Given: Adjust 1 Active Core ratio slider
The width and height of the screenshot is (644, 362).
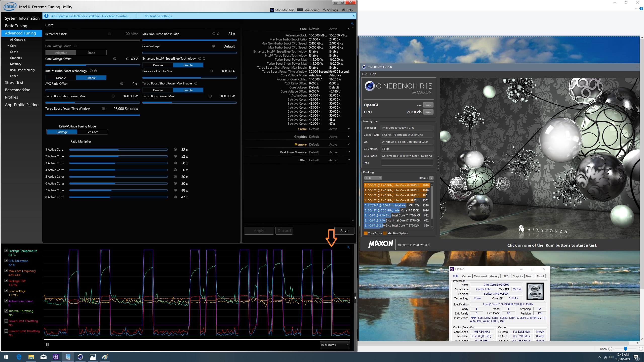Looking at the screenshot, I should pos(118,150).
